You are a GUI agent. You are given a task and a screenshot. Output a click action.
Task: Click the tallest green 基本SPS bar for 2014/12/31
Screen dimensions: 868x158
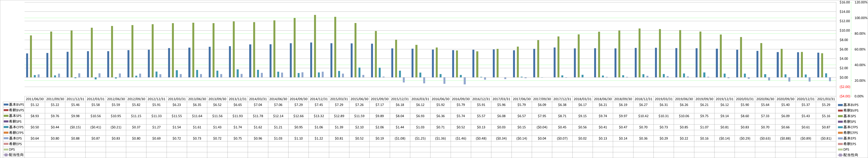[315, 46]
